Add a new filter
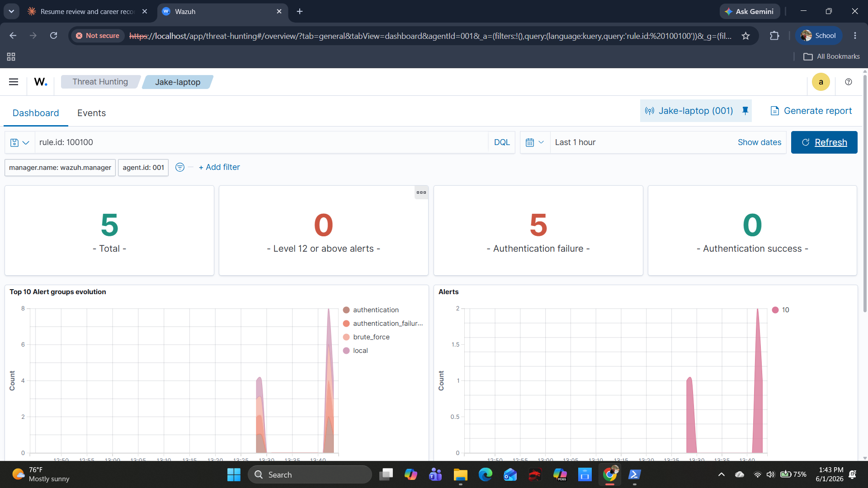868x488 pixels. point(219,167)
